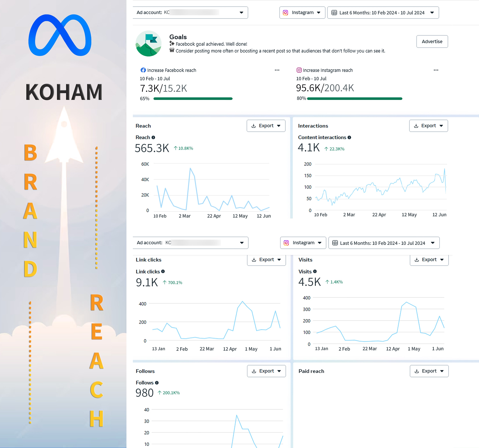Click the Visits info icon
The width and height of the screenshot is (479, 448).
(315, 271)
